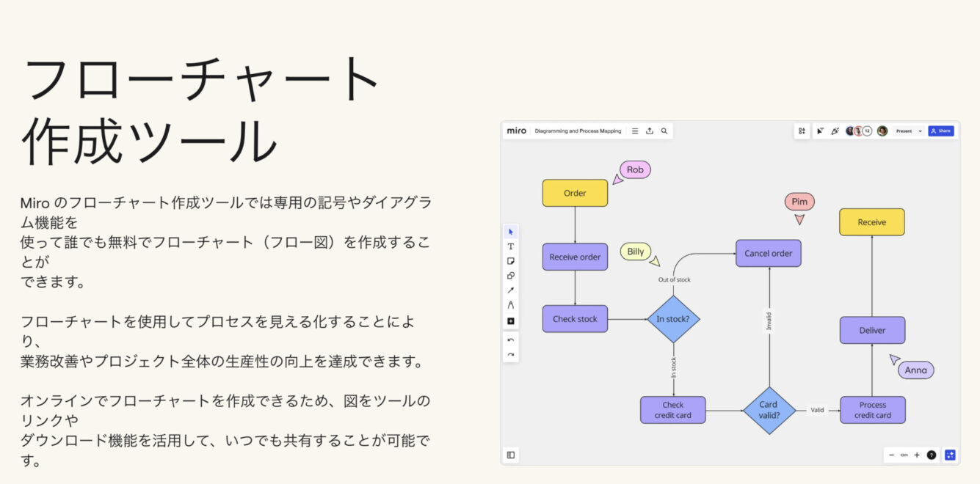Select the Connection line arrow tool
The height and width of the screenshot is (484, 980).
pyautogui.click(x=511, y=290)
